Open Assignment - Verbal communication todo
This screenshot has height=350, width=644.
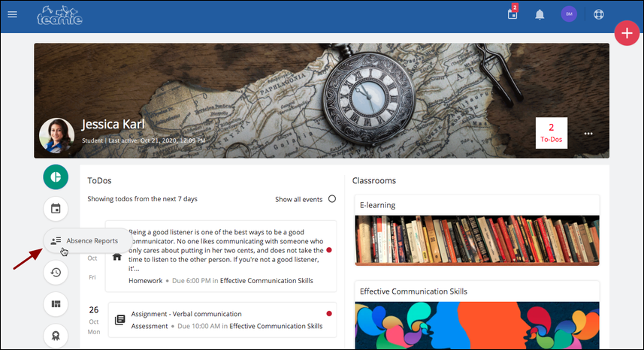pos(186,314)
